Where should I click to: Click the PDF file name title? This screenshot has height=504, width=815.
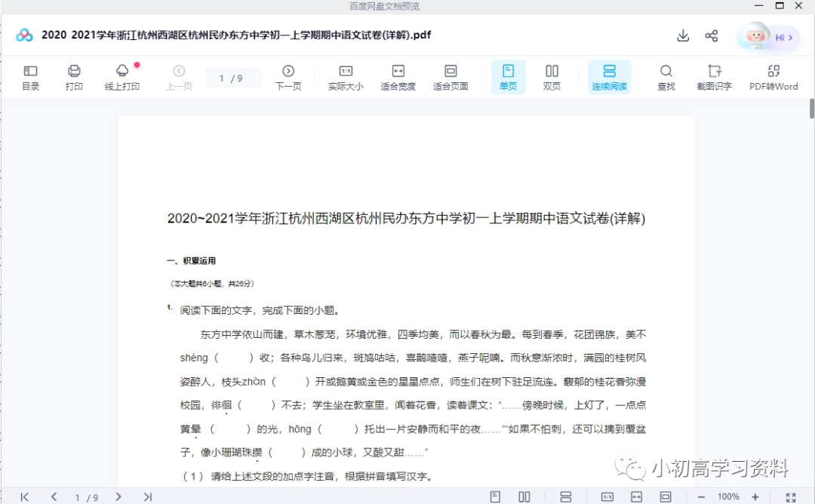[x=236, y=35]
